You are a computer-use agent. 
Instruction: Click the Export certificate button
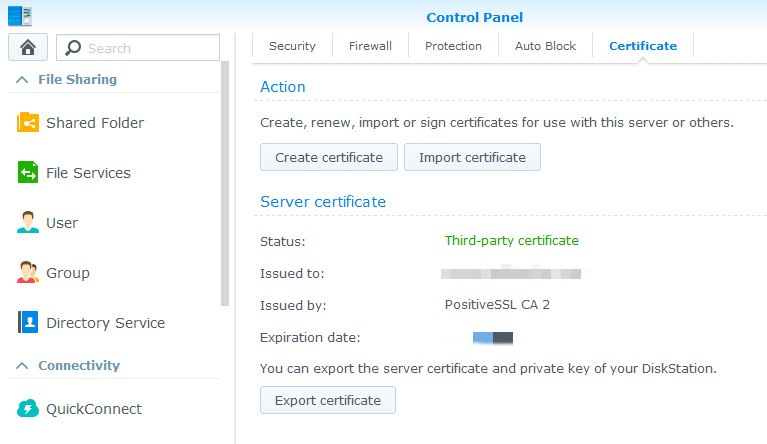(x=328, y=400)
